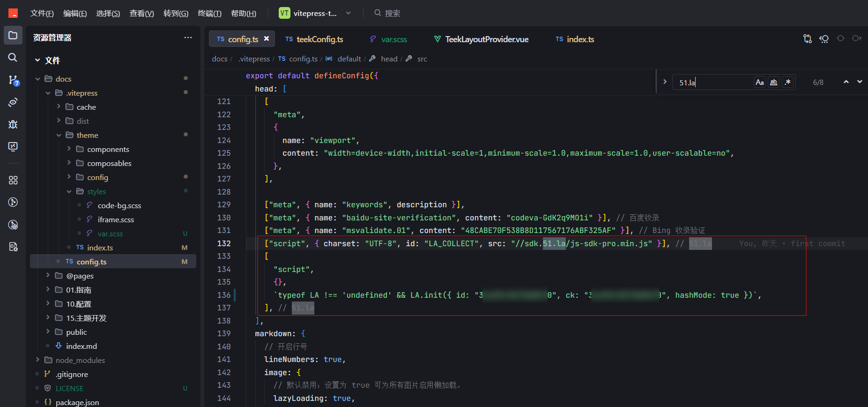The image size is (868, 407).
Task: Expand the 01.指南 folder
Action: coord(48,290)
